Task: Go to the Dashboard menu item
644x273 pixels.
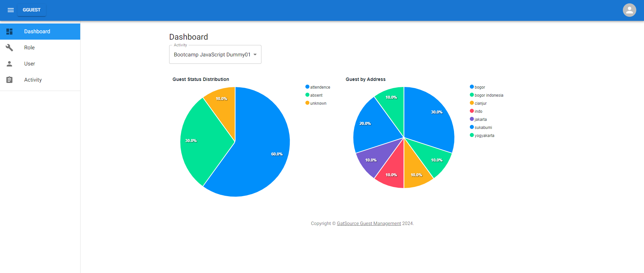Action: point(40,32)
